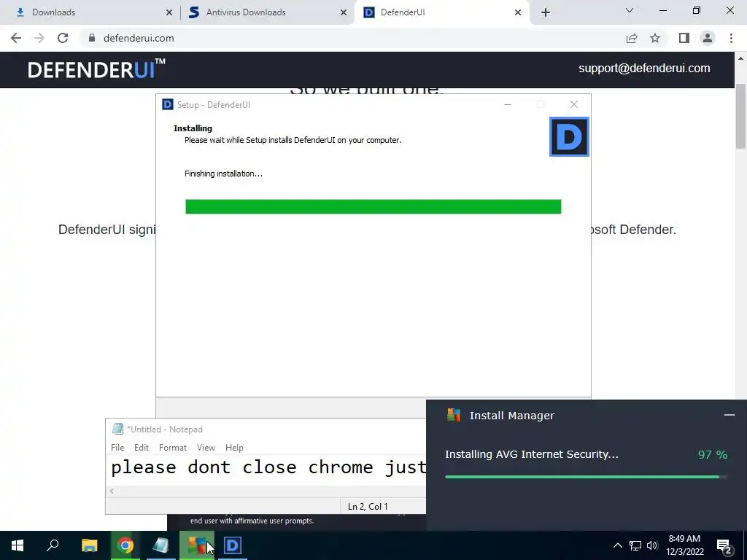The width and height of the screenshot is (747, 560).
Task: Click the Notepad title bar icon
Action: pyautogui.click(x=117, y=429)
